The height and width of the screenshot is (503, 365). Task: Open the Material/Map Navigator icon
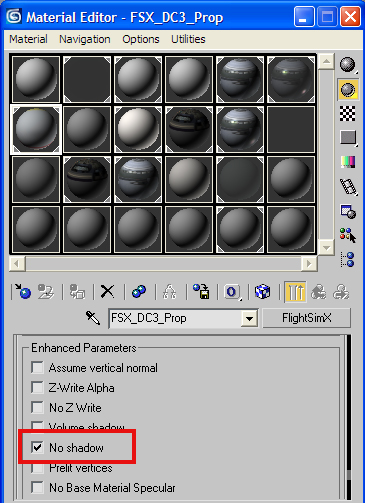pos(348,260)
